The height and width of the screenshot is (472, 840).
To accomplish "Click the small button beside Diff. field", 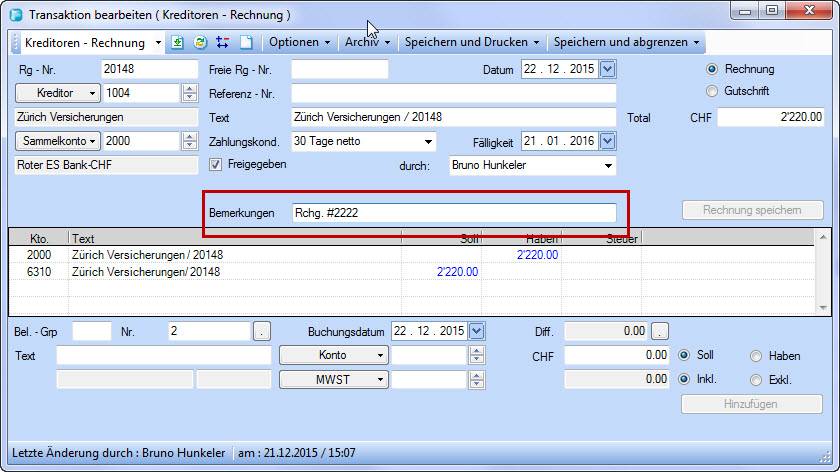I will coord(660,331).
